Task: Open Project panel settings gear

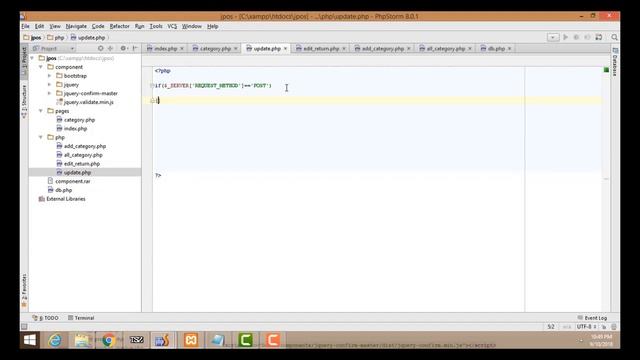Action: [x=123, y=48]
